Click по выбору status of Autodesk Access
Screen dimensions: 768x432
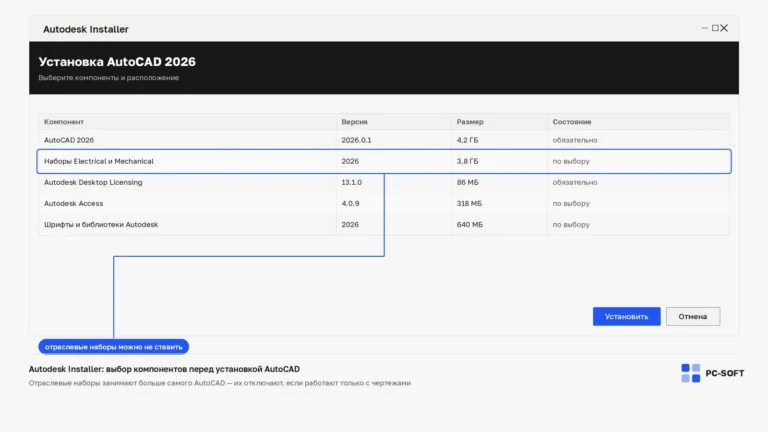click(x=571, y=203)
